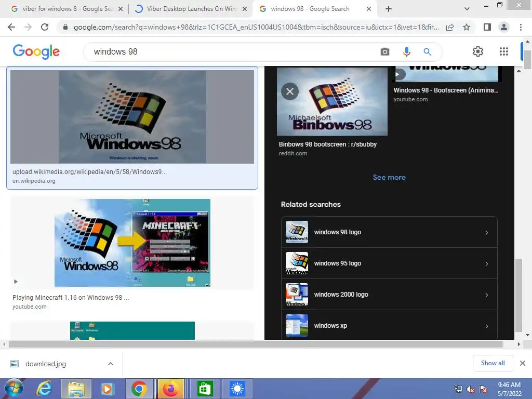Click the blue search magnifier icon

click(x=427, y=51)
